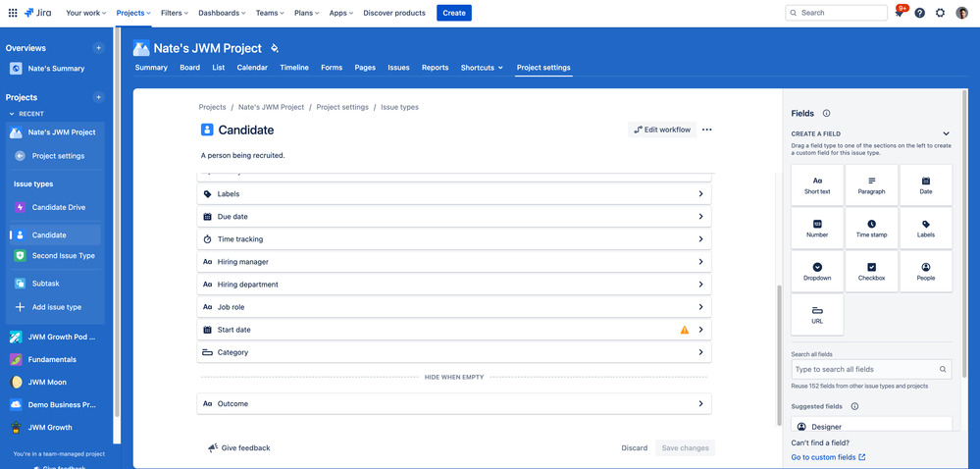The height and width of the screenshot is (469, 980).
Task: Select the Number field type
Action: point(817,229)
